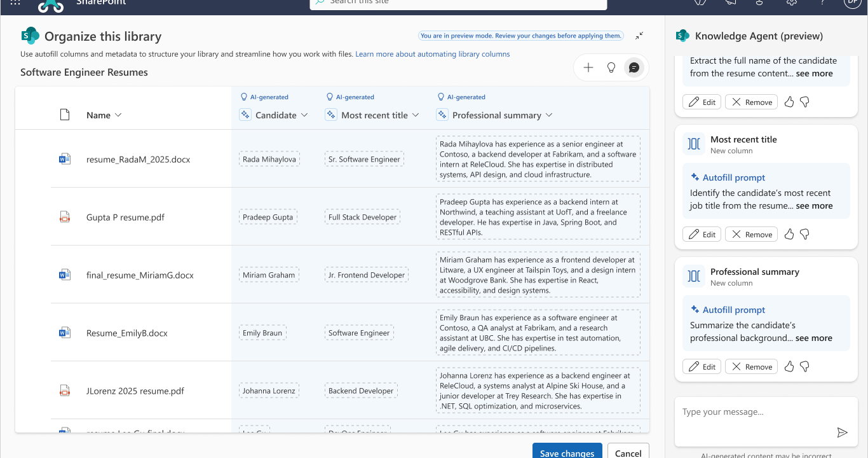Thumbs up the candidate full name prompt card
The image size is (868, 458).
click(x=789, y=102)
